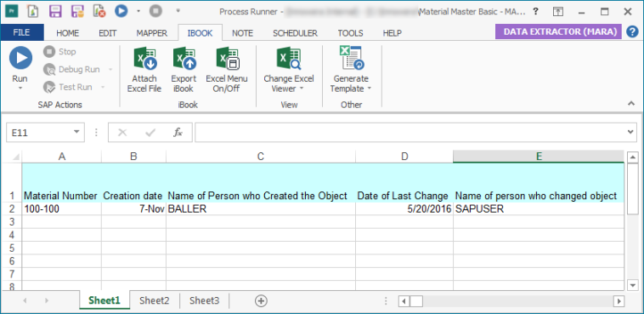The height and width of the screenshot is (314, 644).
Task: Expand the formula bar with the chevron
Action: [631, 132]
